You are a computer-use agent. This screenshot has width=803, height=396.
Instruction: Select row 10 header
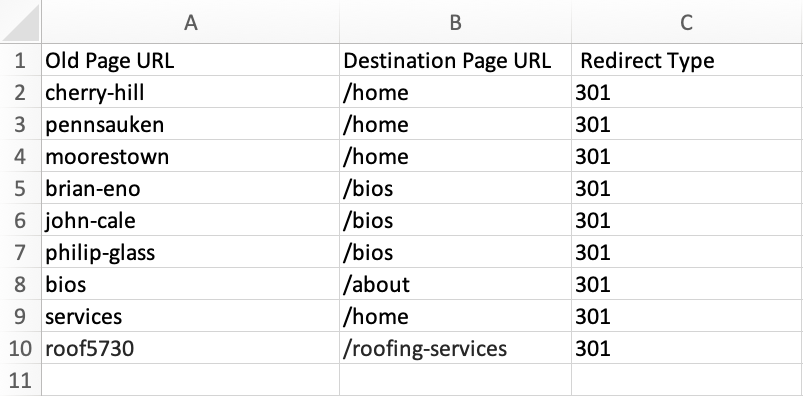pos(20,348)
